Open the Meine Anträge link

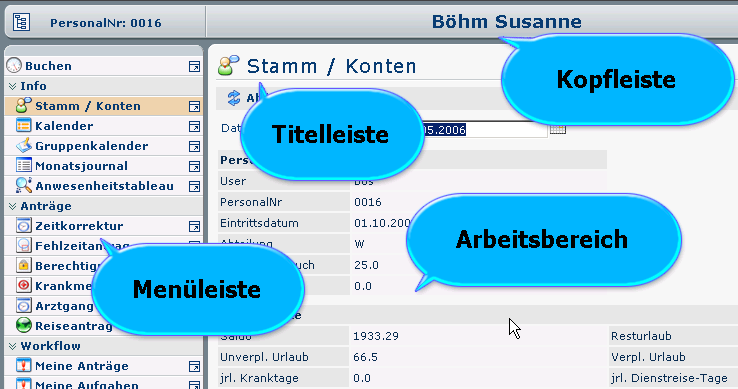(82, 366)
